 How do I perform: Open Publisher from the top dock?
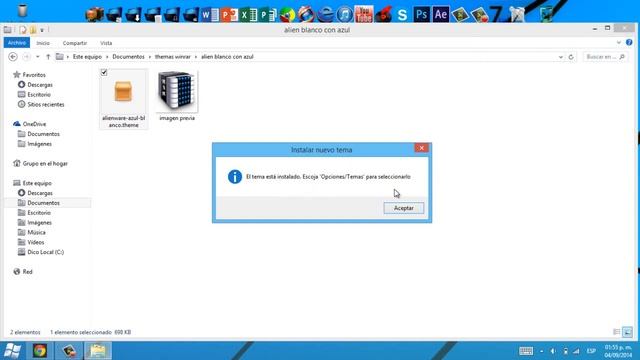(x=267, y=15)
